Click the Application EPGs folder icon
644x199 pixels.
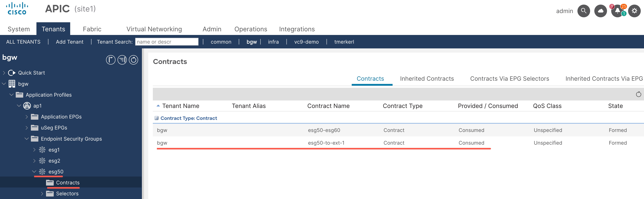[x=35, y=117]
